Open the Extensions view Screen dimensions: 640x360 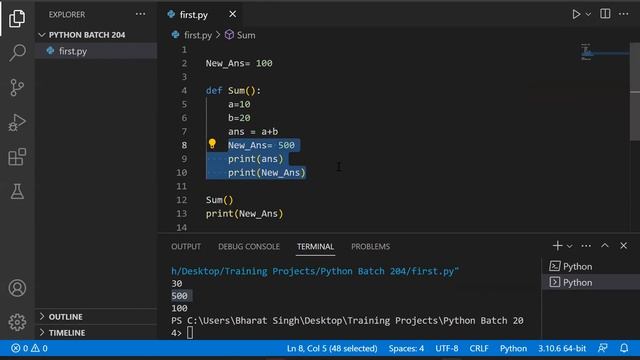17,157
